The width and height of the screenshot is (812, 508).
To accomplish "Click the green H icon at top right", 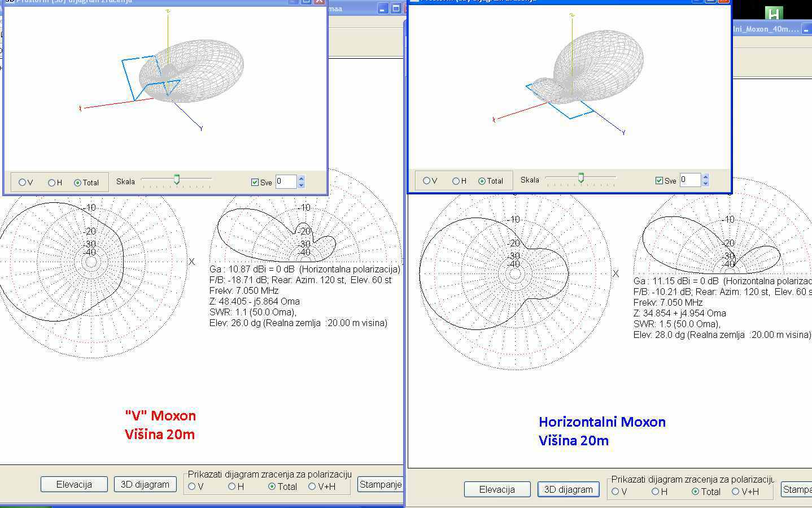I will pos(774,14).
